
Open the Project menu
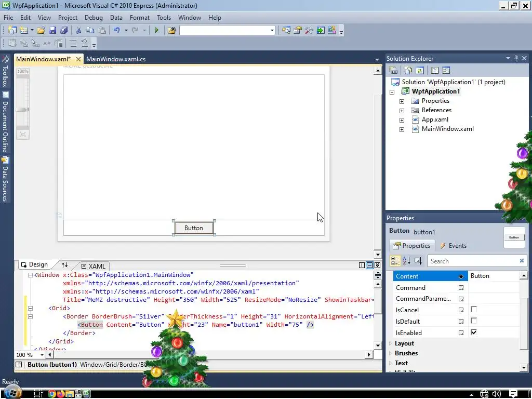coord(68,18)
